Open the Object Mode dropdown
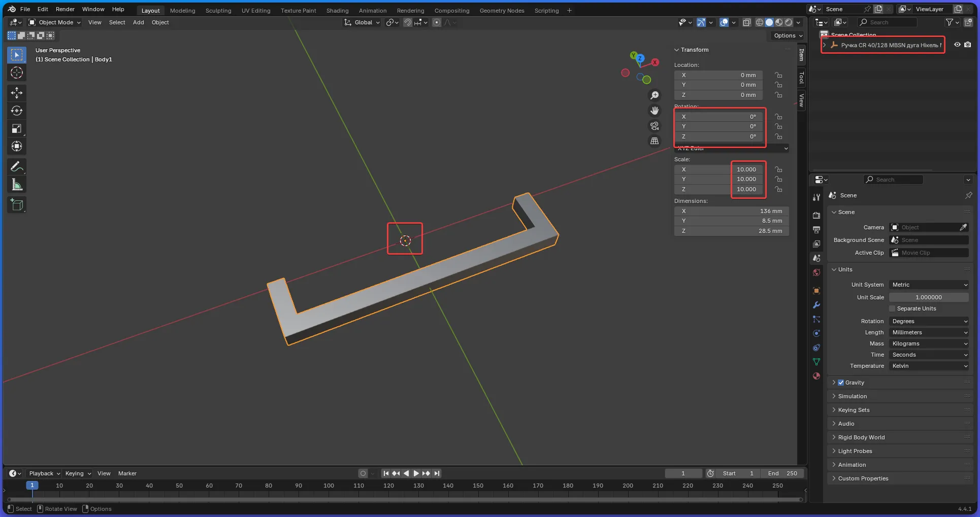Screen dimensions: 980x517 coord(55,22)
